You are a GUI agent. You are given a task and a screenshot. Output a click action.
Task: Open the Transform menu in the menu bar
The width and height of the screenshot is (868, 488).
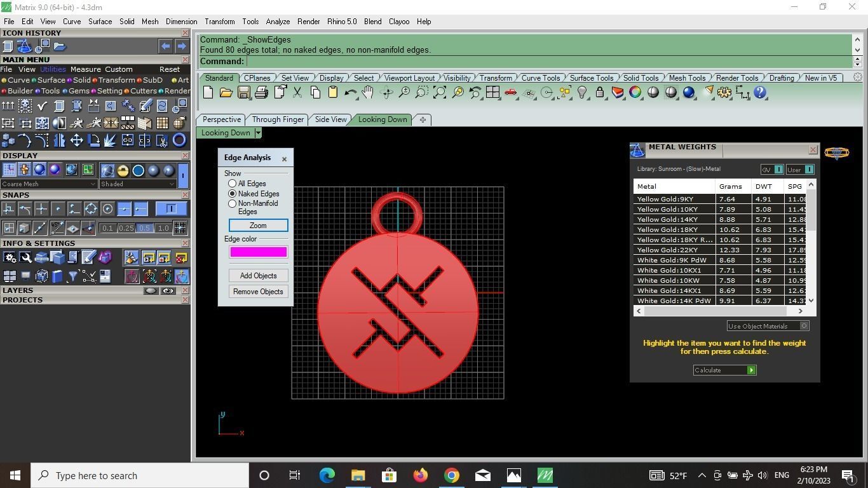click(219, 22)
